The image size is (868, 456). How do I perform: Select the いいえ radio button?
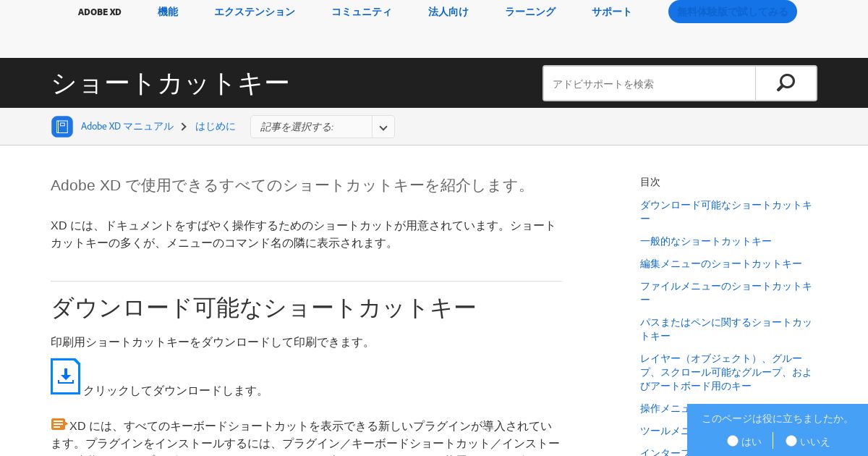(x=791, y=441)
